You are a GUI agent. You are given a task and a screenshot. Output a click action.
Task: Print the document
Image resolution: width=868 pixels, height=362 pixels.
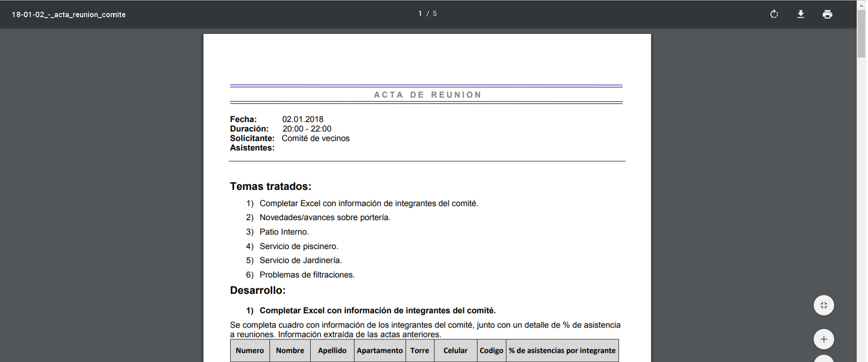coord(827,14)
